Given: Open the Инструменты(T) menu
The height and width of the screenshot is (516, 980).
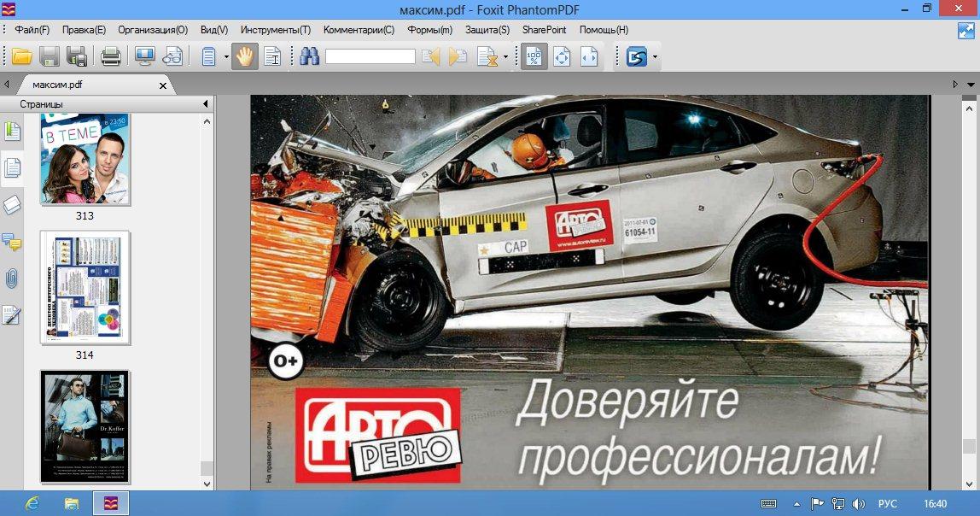Looking at the screenshot, I should click(276, 29).
